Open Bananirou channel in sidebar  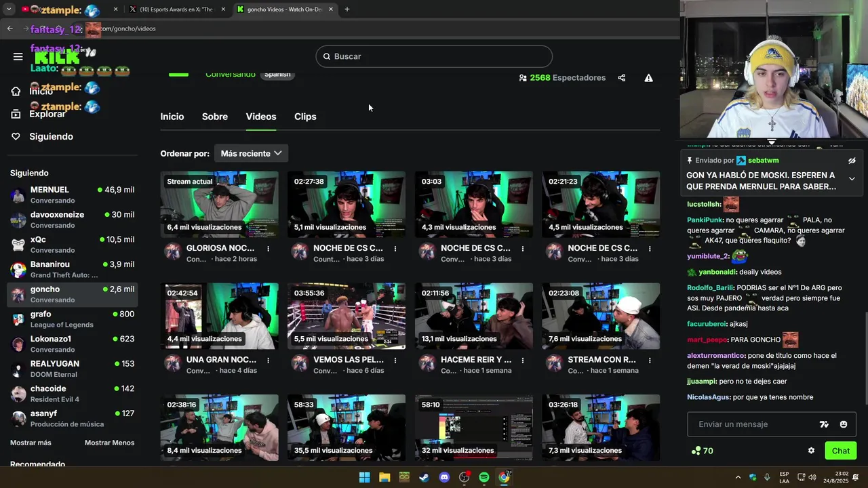[73, 269]
